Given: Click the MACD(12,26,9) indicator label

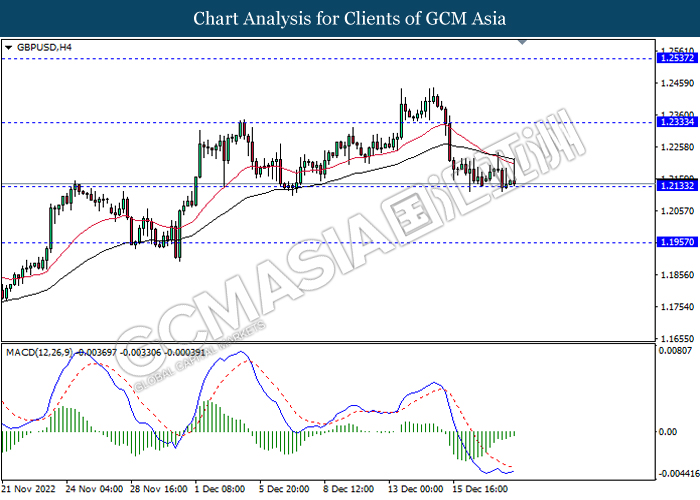Looking at the screenshot, I should coord(39,353).
